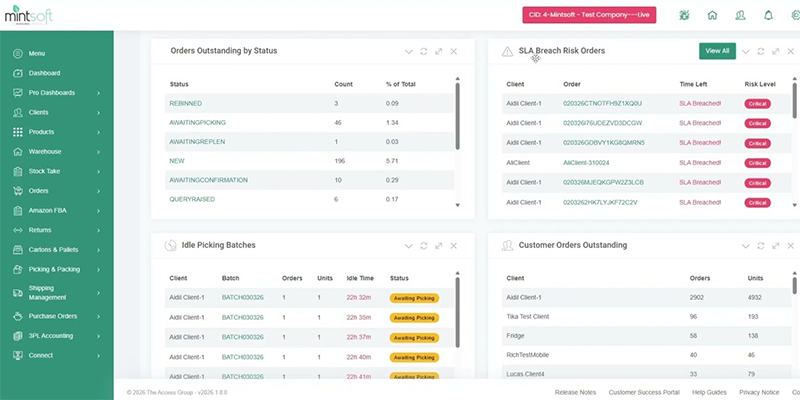The height and width of the screenshot is (400, 800).
Task: Click the user profile icon in header
Action: 740,15
